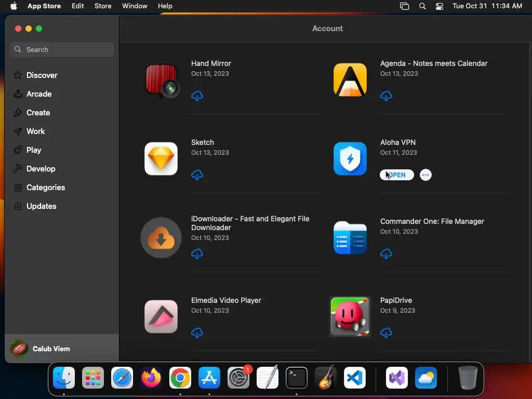Download Commander One: File Manager via its cloud icon
The width and height of the screenshot is (532, 399).
tap(386, 254)
